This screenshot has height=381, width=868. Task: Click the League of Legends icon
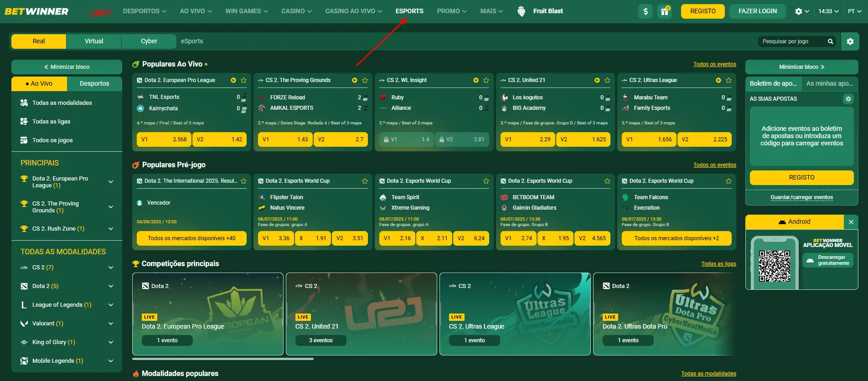click(24, 305)
